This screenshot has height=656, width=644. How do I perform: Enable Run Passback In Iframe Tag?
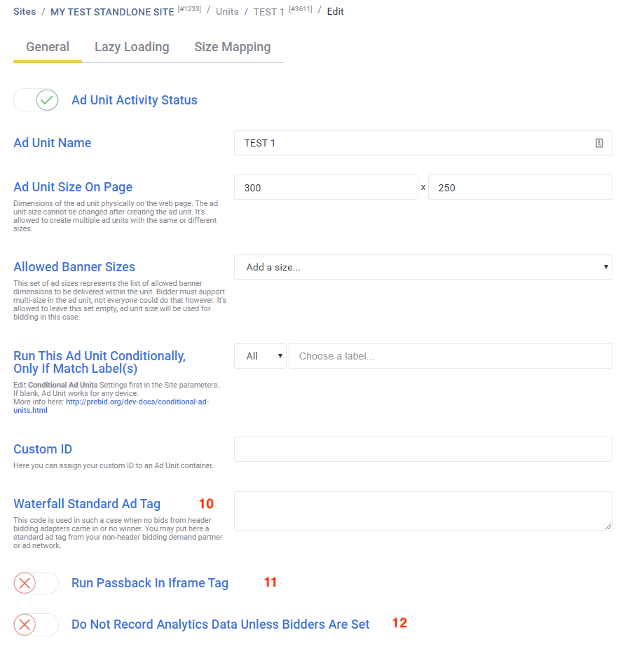click(36, 583)
